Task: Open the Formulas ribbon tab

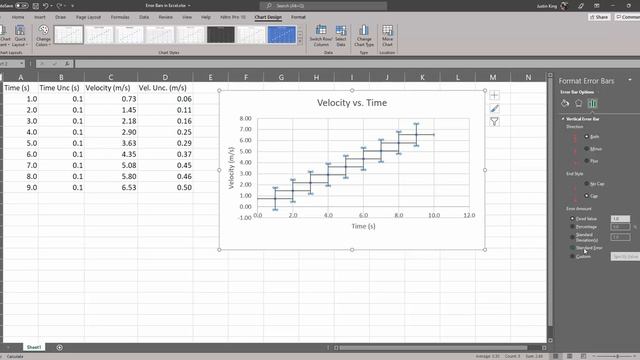Action: coord(120,17)
